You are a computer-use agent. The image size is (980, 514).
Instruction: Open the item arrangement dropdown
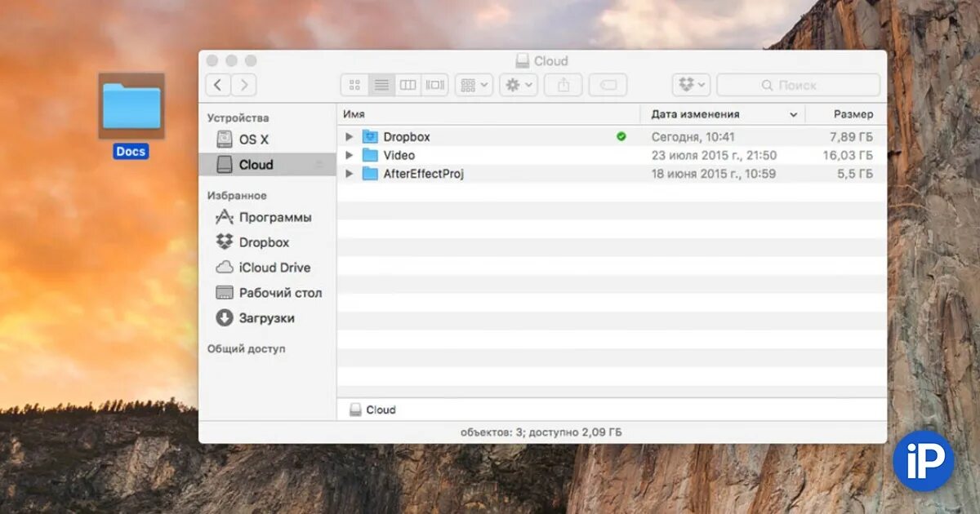tap(474, 85)
